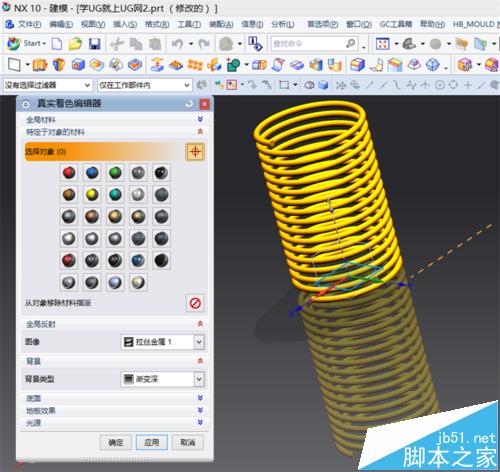
Task: Open the 分析(L) menu
Action: [x=283, y=24]
